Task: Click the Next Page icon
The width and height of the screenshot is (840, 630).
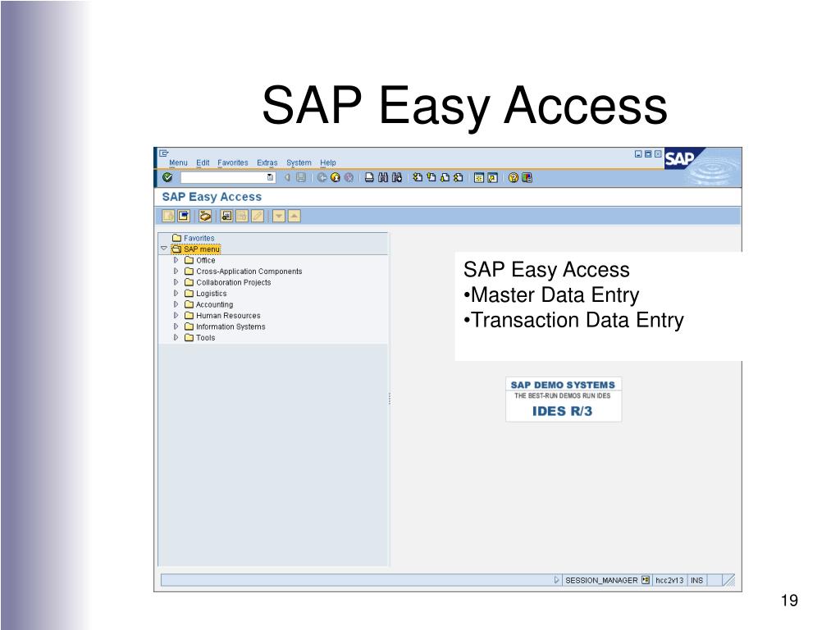Action: coord(445,177)
